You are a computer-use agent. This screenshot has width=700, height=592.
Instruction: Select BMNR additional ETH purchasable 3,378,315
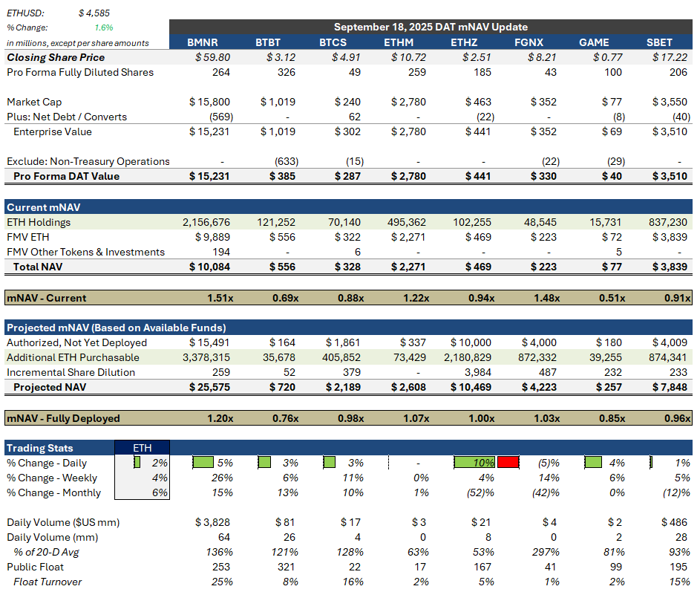click(206, 357)
